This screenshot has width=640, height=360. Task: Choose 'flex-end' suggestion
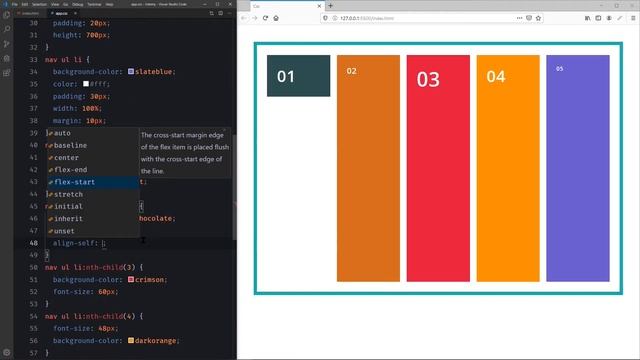(93, 170)
